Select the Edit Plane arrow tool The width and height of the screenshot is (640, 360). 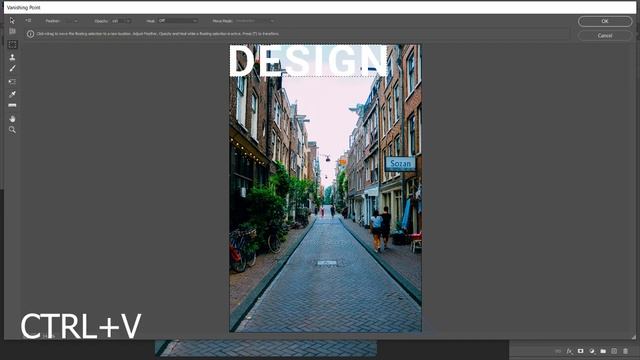coord(12,20)
